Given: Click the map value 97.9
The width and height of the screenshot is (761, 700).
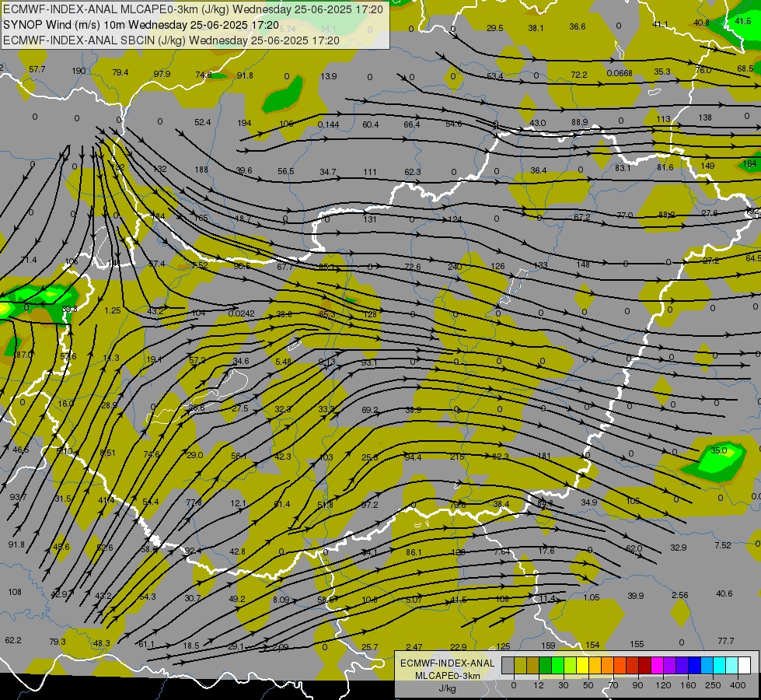Looking at the screenshot, I should pyautogui.click(x=162, y=74).
